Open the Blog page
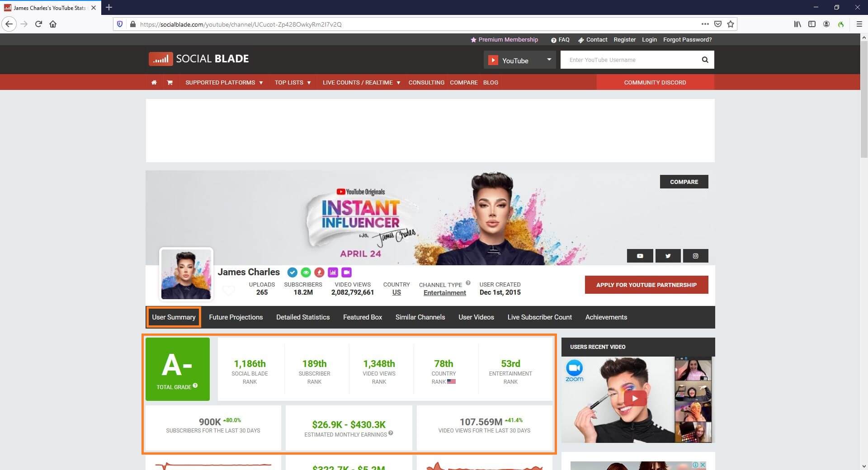 click(491, 82)
